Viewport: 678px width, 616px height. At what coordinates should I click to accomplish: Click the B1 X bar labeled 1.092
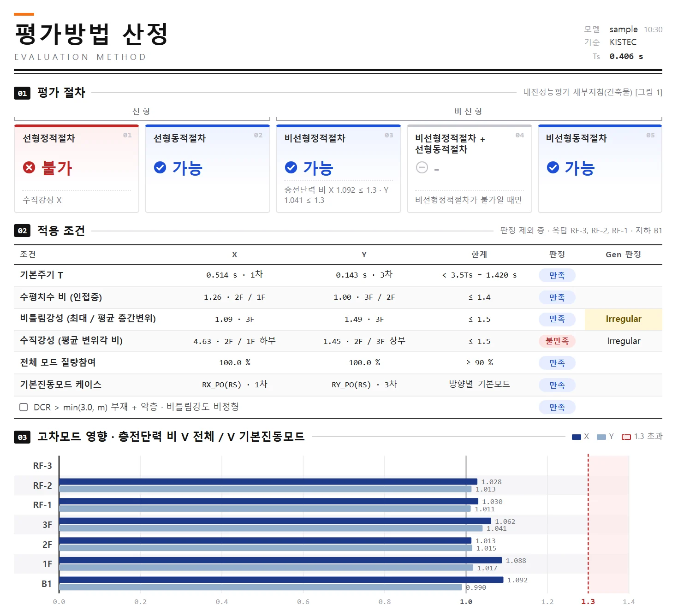pyautogui.click(x=281, y=580)
